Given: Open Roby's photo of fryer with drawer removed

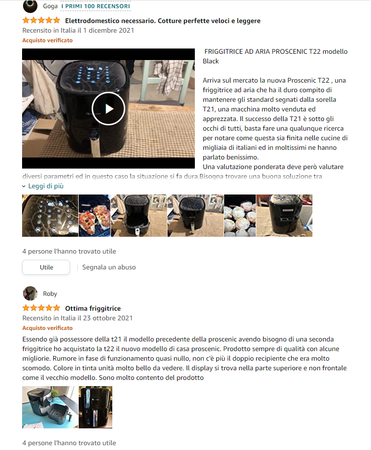Looking at the screenshot, I should [50, 407].
